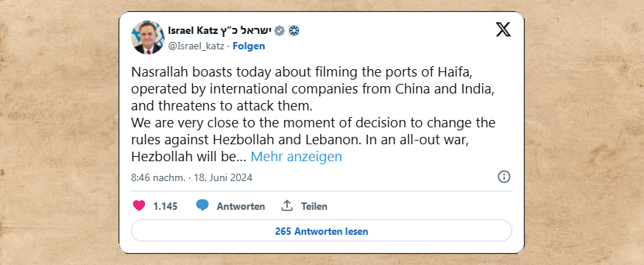Like the tweet with heart icon
Viewport: 644px width, 265px height.
point(139,205)
